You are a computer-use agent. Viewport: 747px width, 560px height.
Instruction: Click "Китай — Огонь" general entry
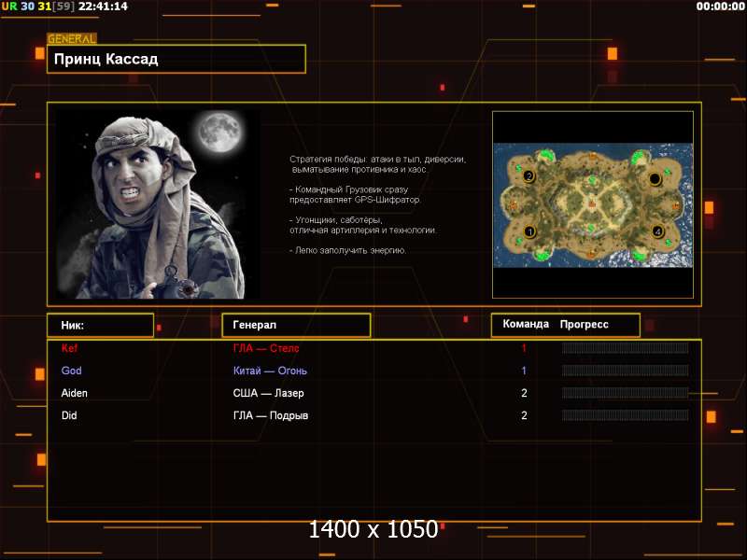[x=270, y=371]
